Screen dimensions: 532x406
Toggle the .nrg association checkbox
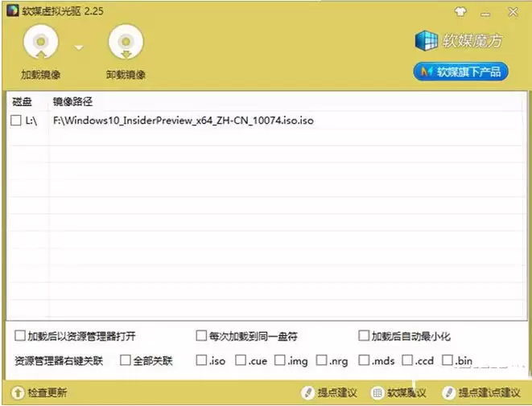point(321,360)
